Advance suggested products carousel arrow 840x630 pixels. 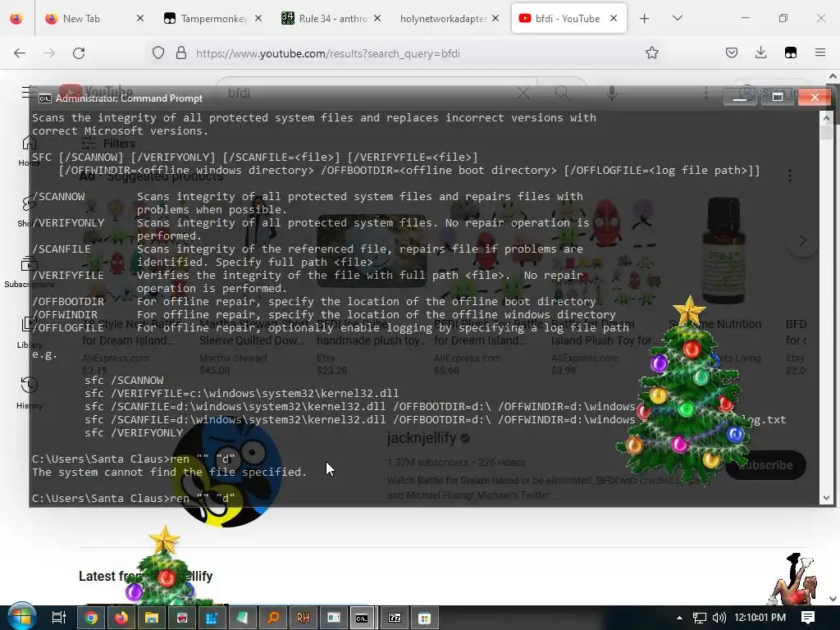pyautogui.click(x=802, y=240)
